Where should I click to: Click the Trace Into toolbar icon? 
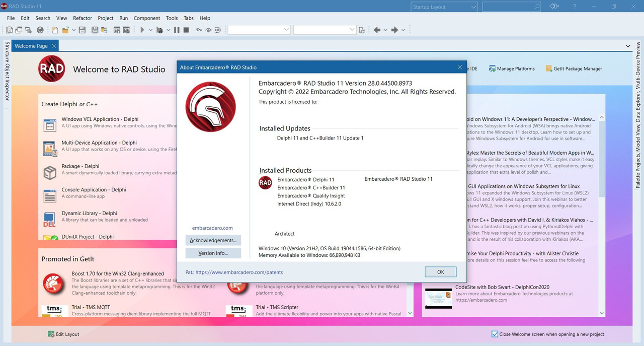(199, 30)
